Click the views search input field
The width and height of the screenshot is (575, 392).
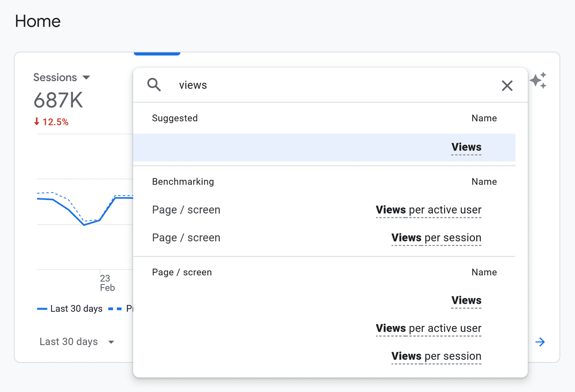[x=262, y=85]
